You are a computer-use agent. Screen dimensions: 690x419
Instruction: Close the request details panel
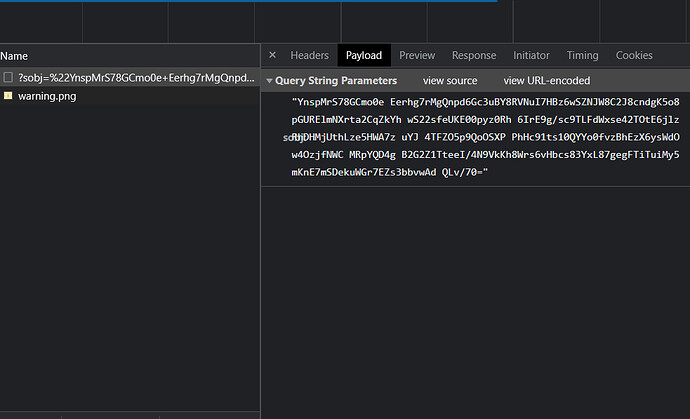tap(272, 55)
